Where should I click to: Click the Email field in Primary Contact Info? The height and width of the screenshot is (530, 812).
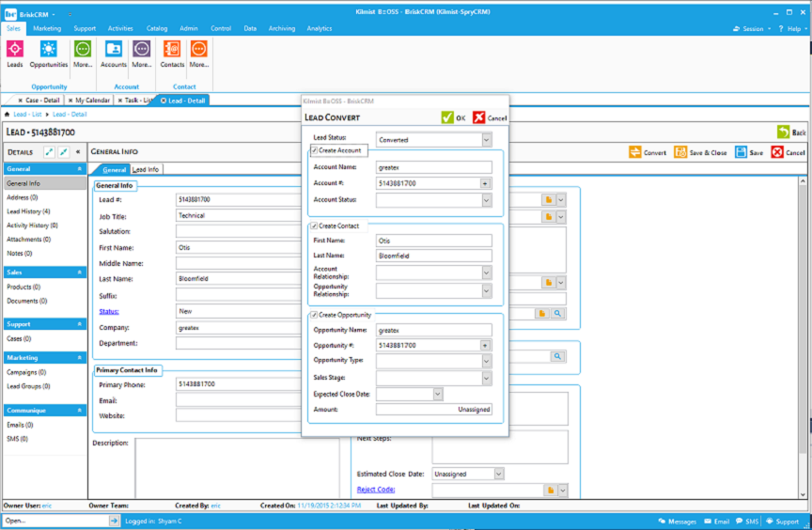[238, 400]
